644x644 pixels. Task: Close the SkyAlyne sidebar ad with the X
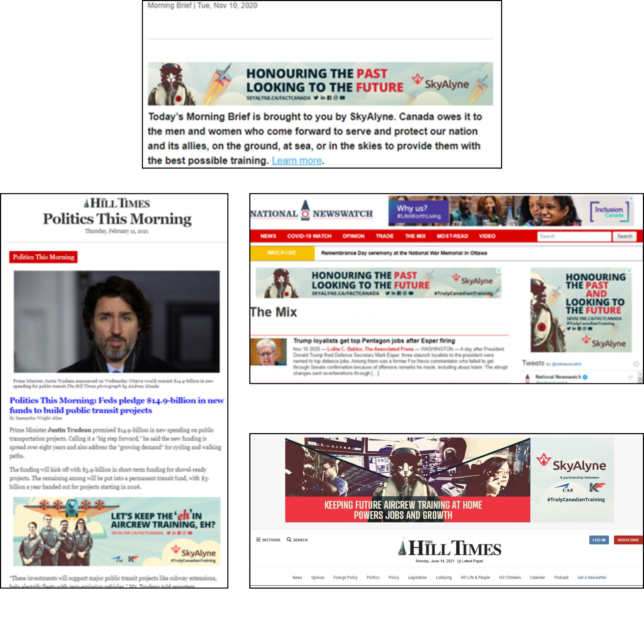click(629, 270)
